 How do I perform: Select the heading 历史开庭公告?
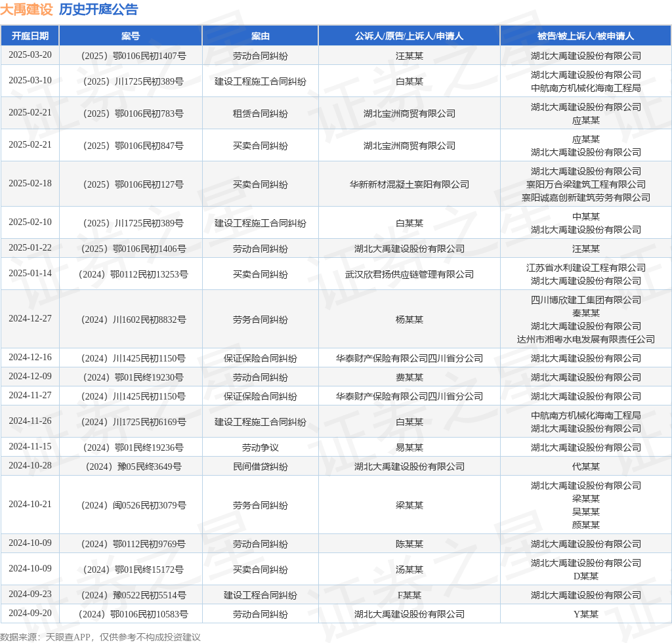pyautogui.click(x=98, y=9)
